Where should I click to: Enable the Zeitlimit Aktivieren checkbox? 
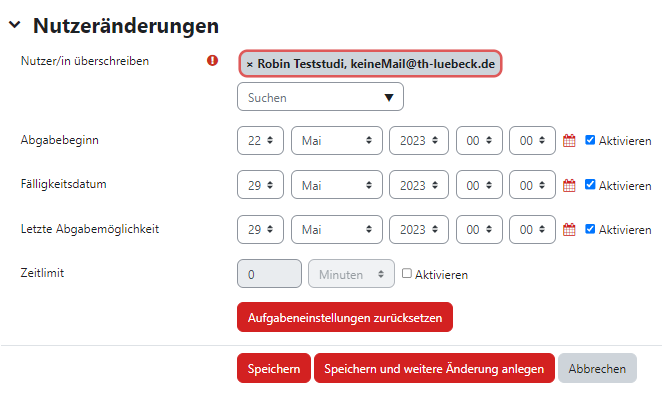pos(407,273)
